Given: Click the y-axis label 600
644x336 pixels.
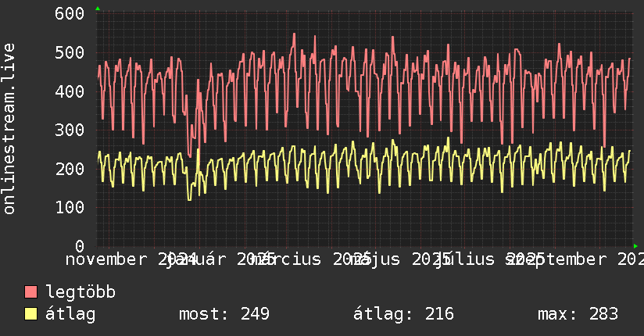Looking at the screenshot, I should click(70, 13).
